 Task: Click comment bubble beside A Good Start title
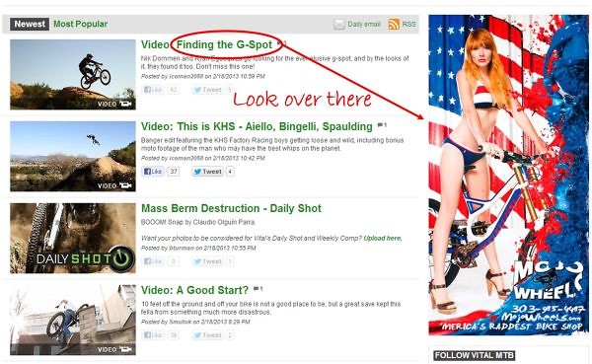258,289
